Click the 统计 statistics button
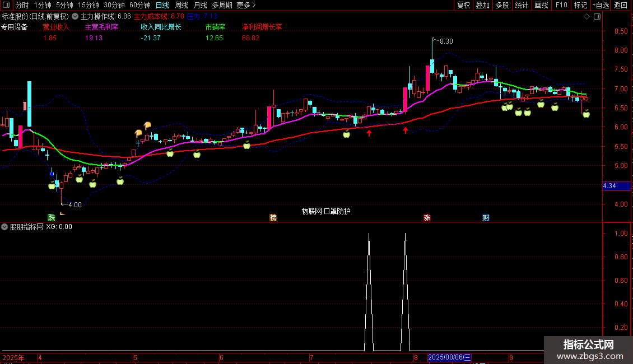The width and height of the screenshot is (633, 364). [522, 5]
